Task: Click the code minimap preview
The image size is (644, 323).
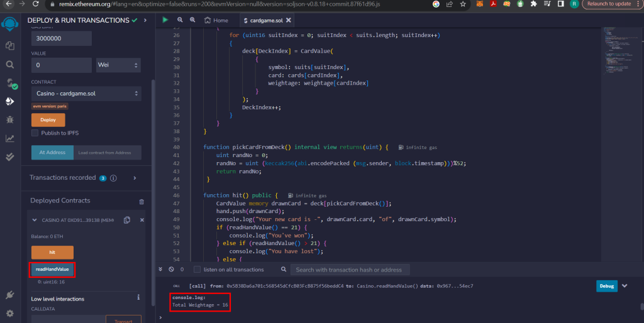Action: tap(621, 50)
